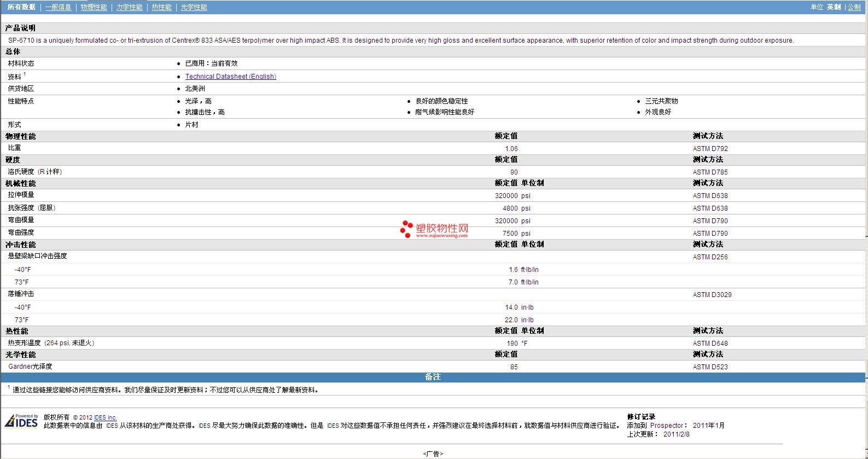Click the 上次更新 date 2011/2/8
The height and width of the screenshot is (459, 868).
point(677,434)
